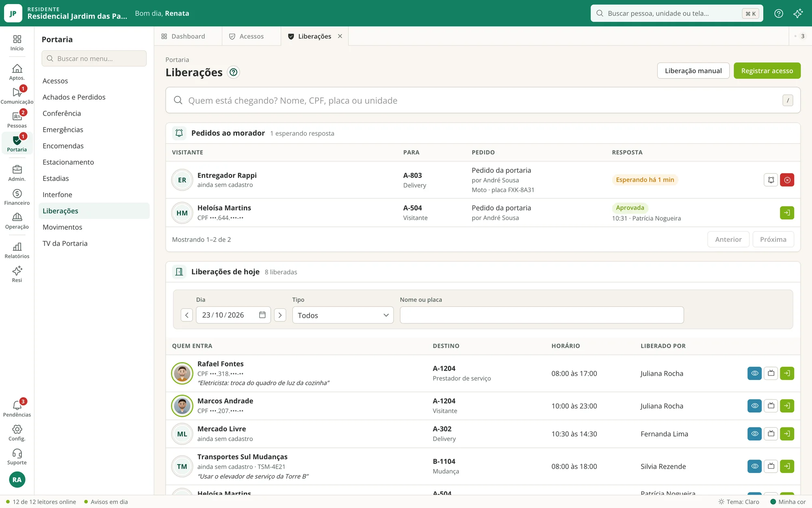Click the help icon in the top bar
The height and width of the screenshot is (508, 812).
coord(778,13)
